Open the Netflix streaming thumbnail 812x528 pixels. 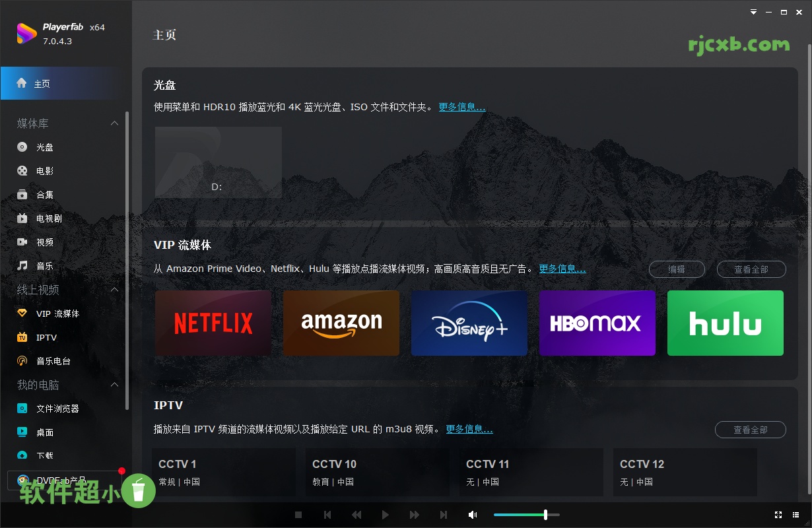213,323
